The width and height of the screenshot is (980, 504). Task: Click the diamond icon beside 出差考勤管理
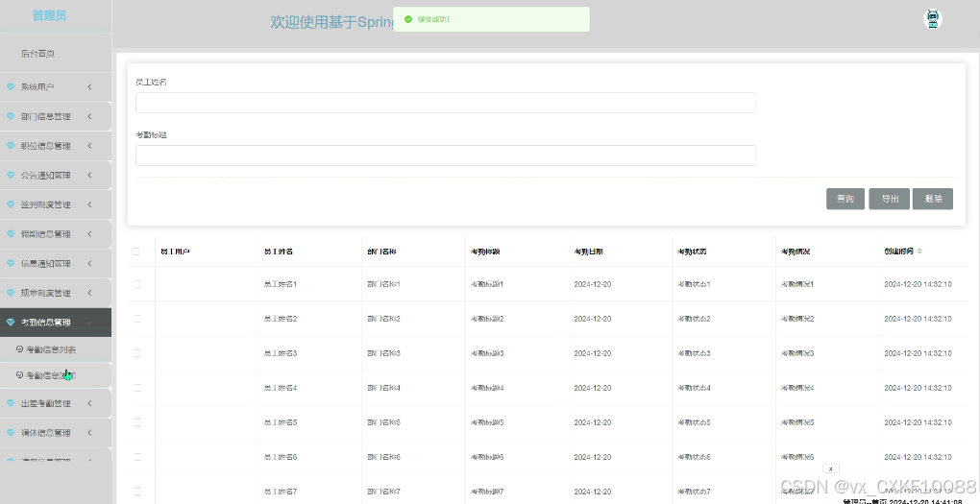point(11,403)
